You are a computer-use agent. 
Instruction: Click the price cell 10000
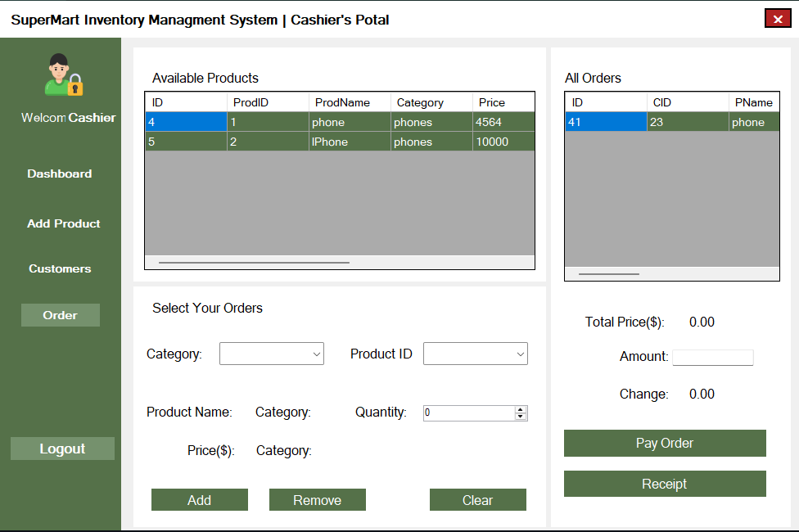click(x=503, y=142)
